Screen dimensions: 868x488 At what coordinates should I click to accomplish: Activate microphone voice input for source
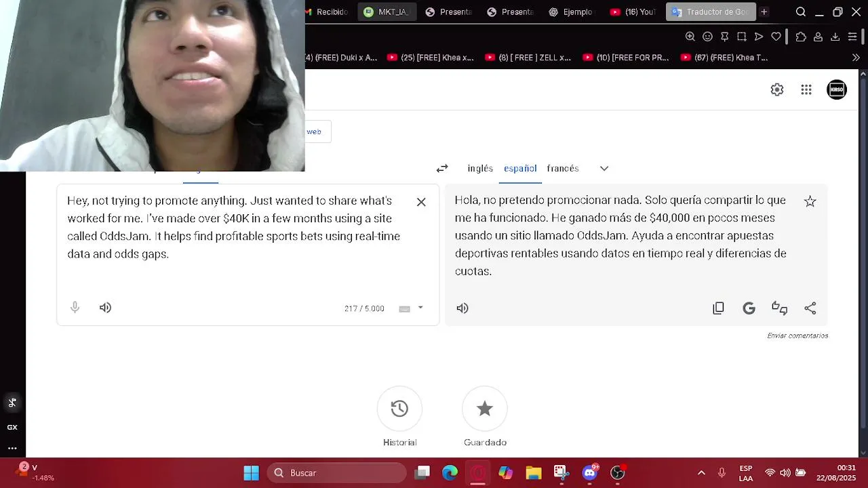(75, 308)
